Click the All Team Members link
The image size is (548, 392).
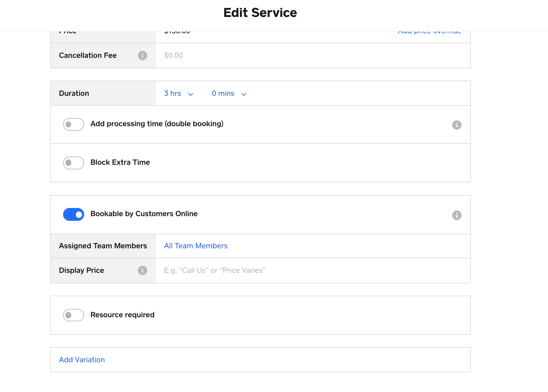(x=196, y=246)
